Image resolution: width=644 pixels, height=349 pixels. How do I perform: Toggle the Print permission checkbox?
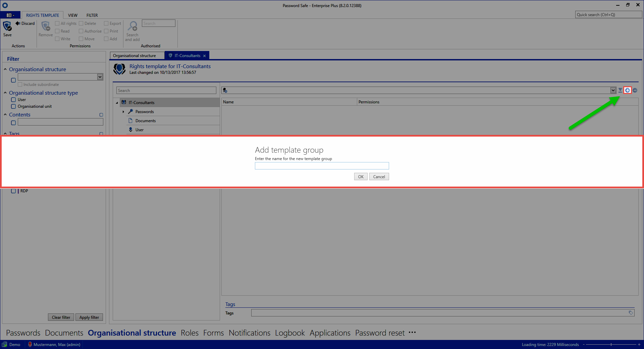106,31
